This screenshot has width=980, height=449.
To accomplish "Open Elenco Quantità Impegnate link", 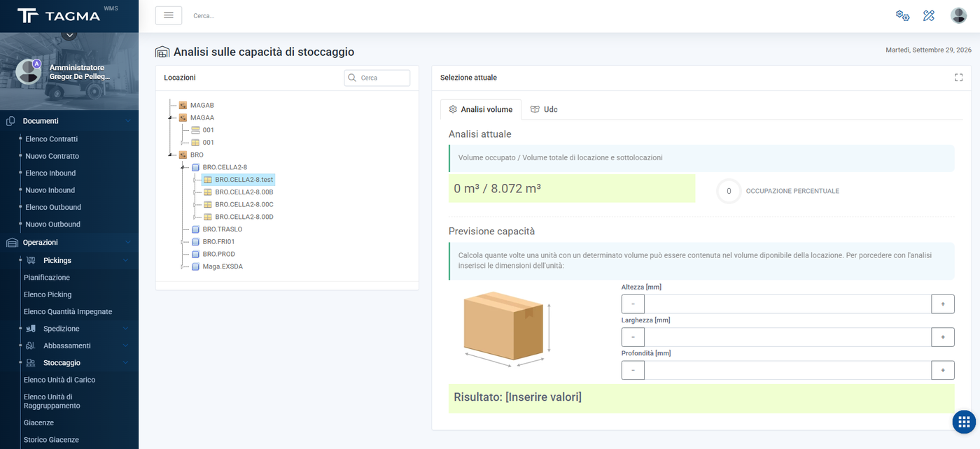I will click(x=68, y=312).
